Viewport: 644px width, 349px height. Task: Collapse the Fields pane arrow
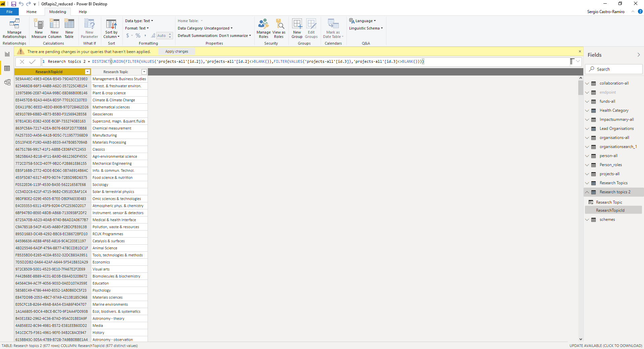639,55
